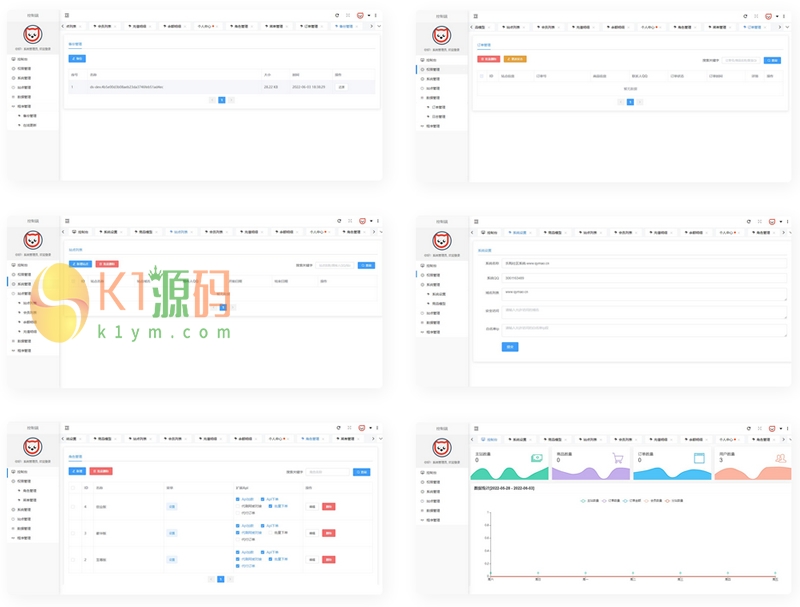Click the orange button on the order management toolbar

pyautogui.click(x=515, y=59)
